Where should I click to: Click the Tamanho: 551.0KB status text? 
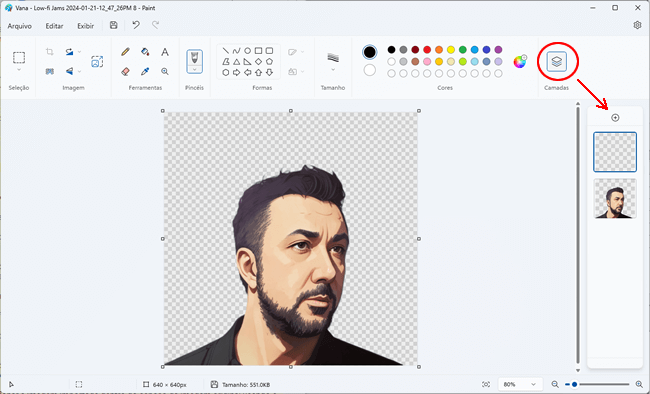[x=246, y=384]
